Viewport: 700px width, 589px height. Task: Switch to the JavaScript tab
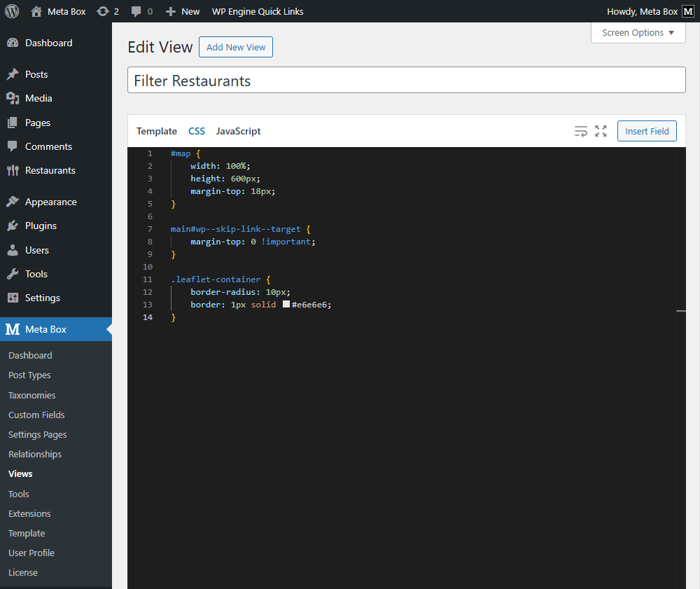(x=237, y=131)
